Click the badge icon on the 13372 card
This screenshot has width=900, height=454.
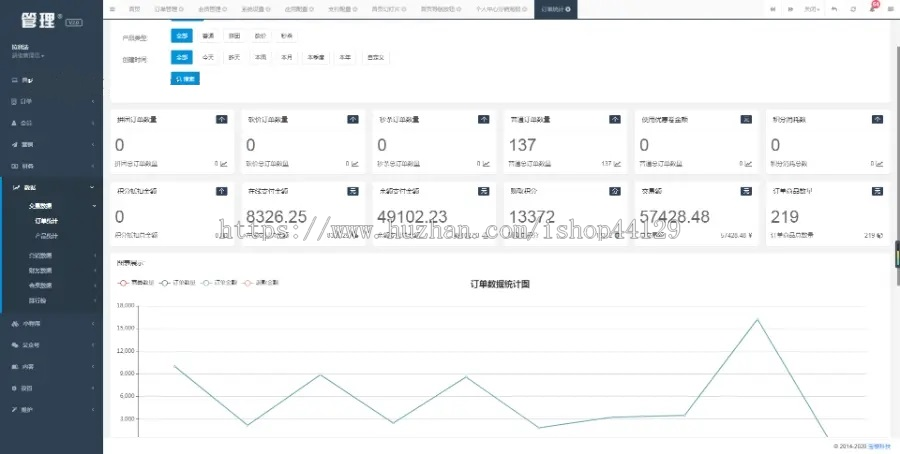point(615,191)
